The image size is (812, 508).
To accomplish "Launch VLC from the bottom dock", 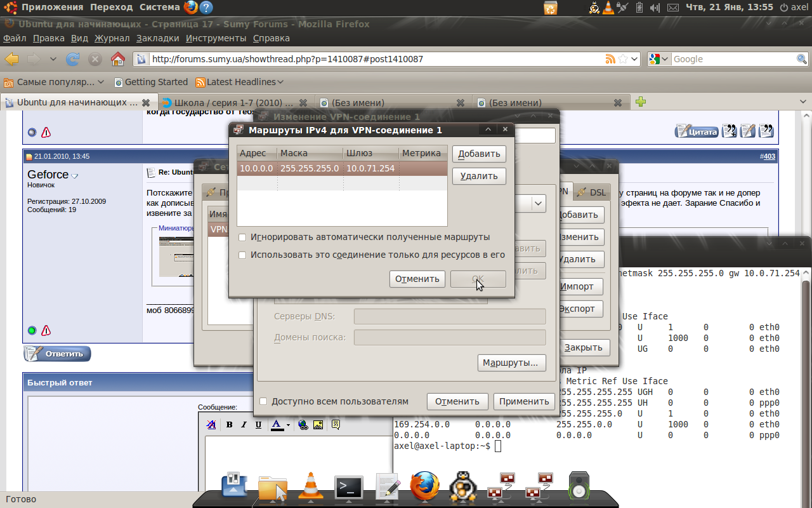I will 310,487.
